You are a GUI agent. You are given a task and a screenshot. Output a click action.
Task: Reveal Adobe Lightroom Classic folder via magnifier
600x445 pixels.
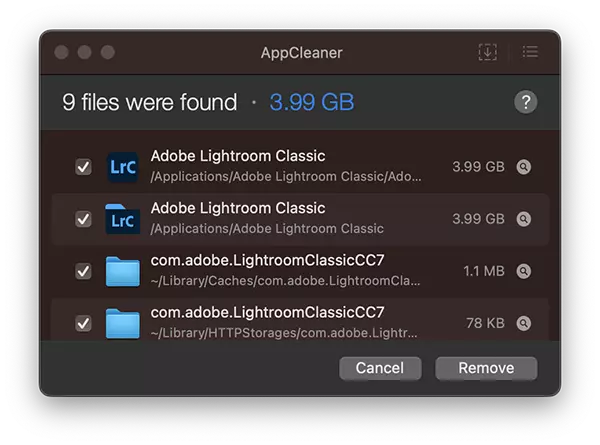[523, 219]
